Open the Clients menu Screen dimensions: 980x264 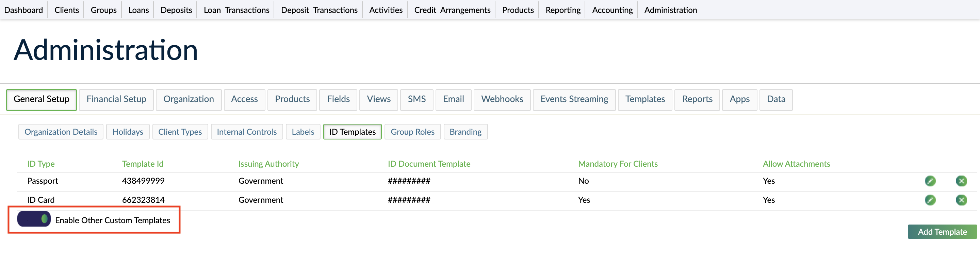tap(67, 10)
